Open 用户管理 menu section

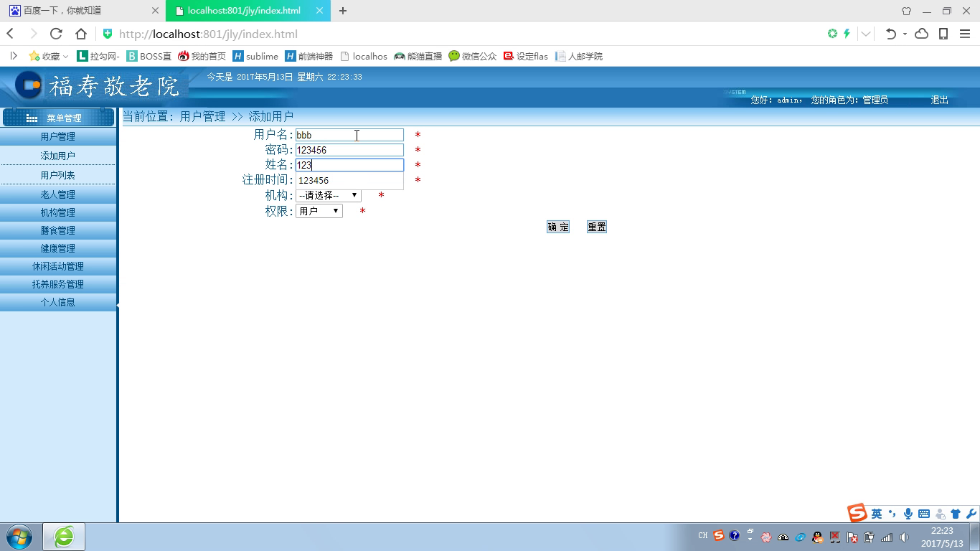(x=57, y=136)
